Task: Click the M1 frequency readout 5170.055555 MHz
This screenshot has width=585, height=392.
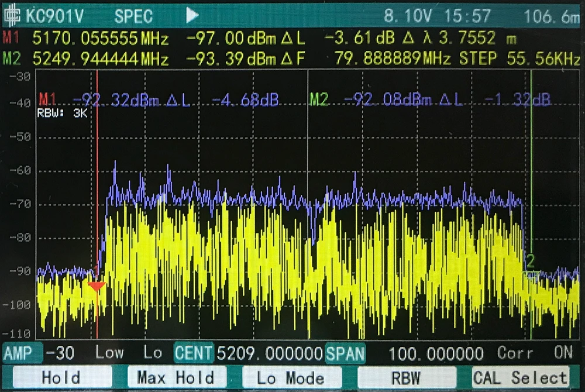Action: (101, 39)
